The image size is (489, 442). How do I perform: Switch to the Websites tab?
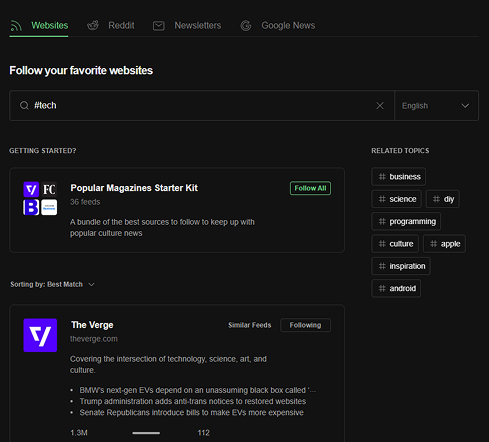tap(39, 26)
